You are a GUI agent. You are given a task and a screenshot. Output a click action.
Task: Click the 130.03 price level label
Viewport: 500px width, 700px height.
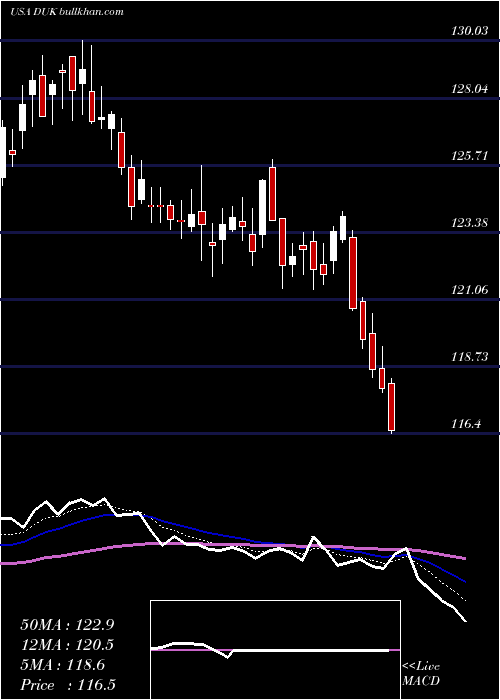point(468,31)
